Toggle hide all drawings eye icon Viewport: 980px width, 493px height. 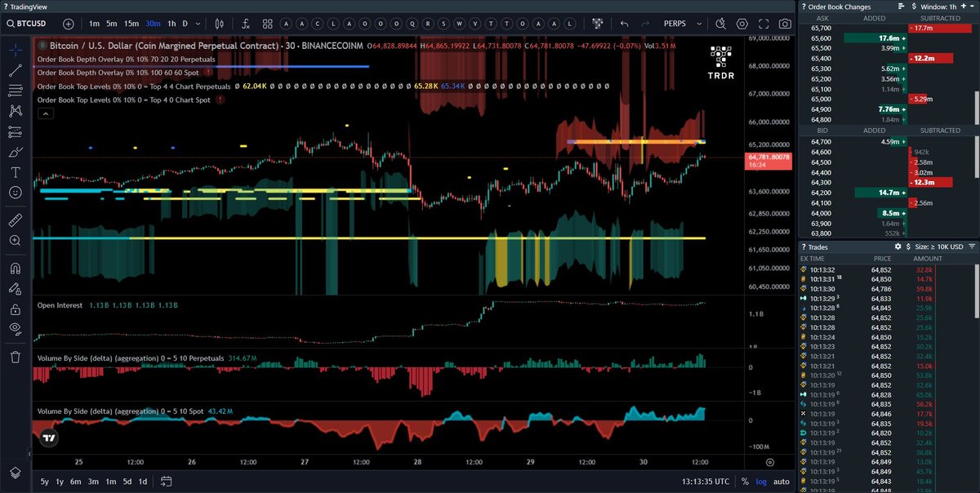(x=16, y=329)
